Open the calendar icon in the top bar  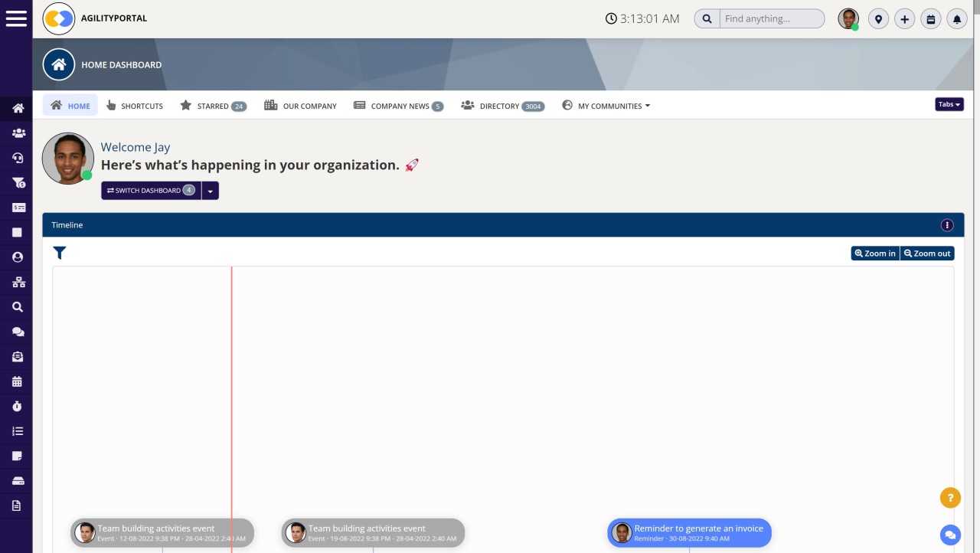tap(930, 18)
